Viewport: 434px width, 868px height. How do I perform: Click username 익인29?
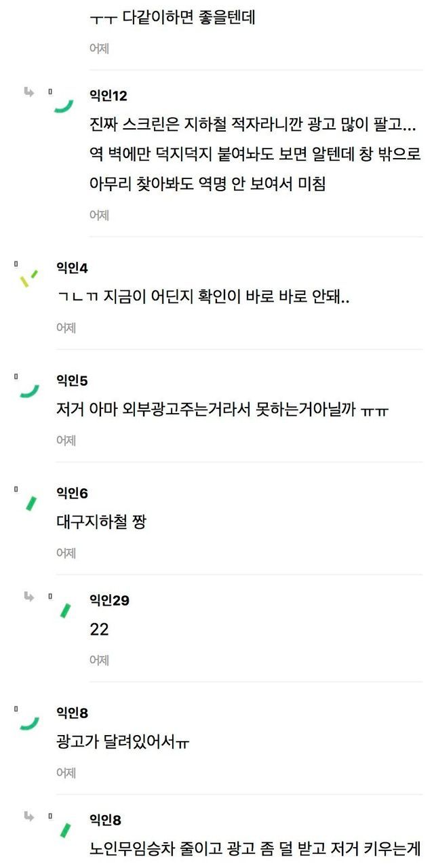point(109,600)
